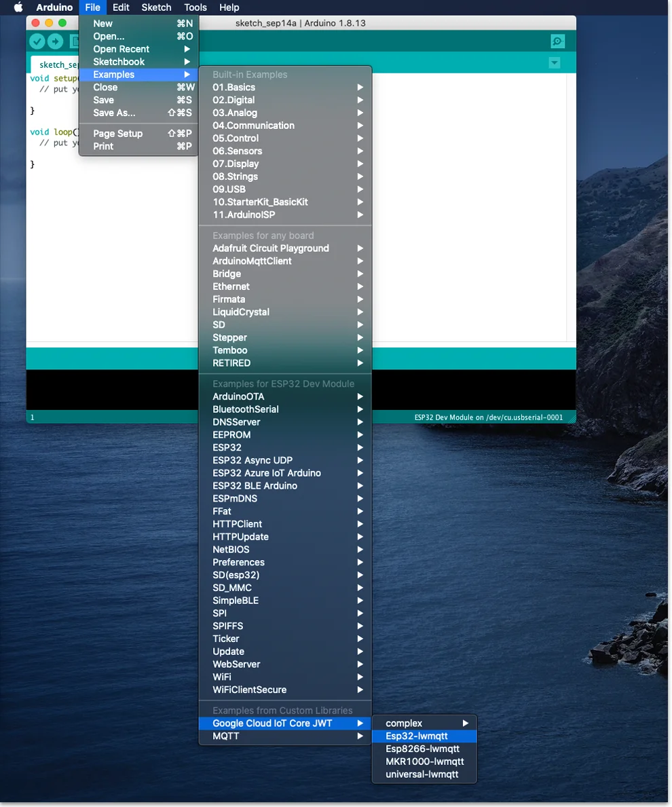Open the ESPmDNS examples entry

285,499
